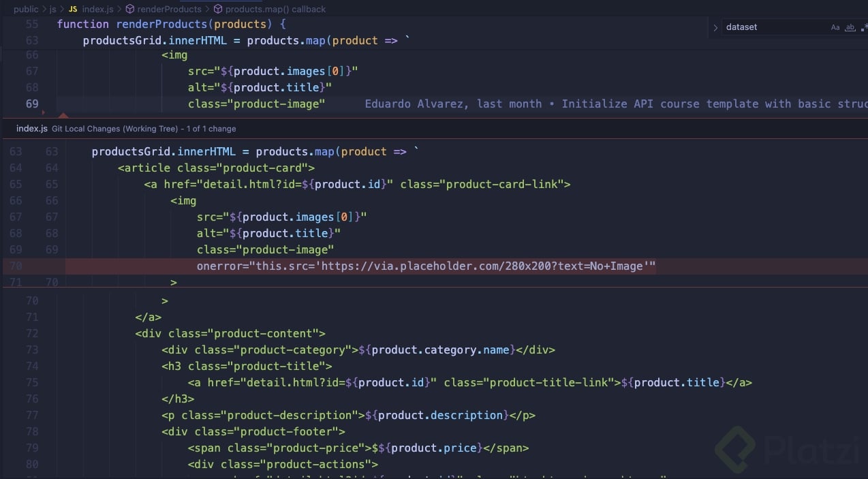Open the "index.js" breadcrumb item
Screen dimensions: 868x479
[x=97, y=10]
